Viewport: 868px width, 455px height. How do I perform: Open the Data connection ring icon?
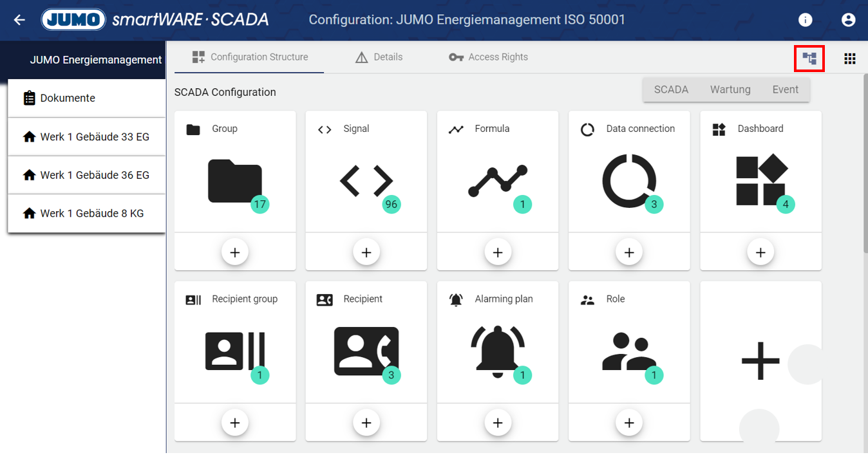(629, 181)
